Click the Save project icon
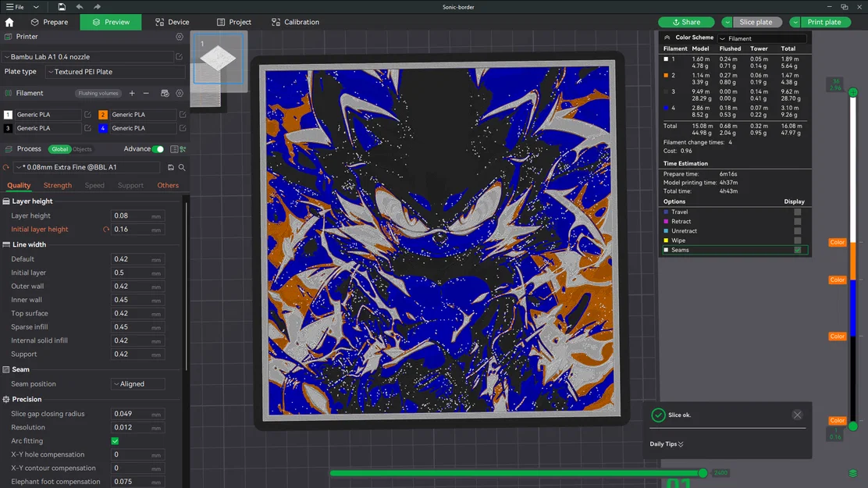 61,6
